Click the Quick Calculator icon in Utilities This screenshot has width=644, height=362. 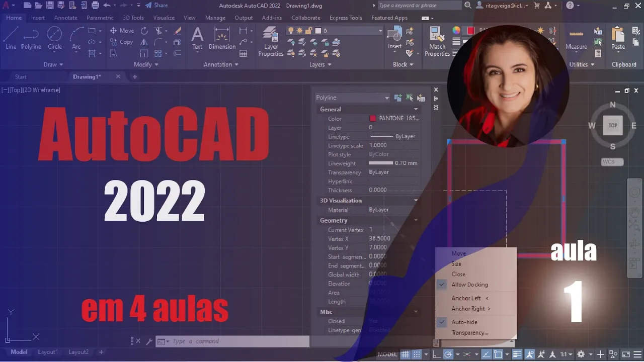[598, 54]
